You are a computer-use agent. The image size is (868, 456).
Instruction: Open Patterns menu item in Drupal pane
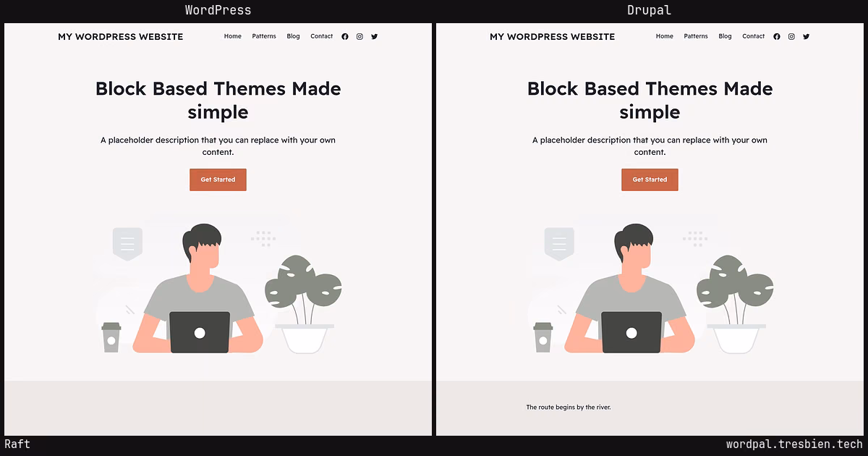(696, 36)
